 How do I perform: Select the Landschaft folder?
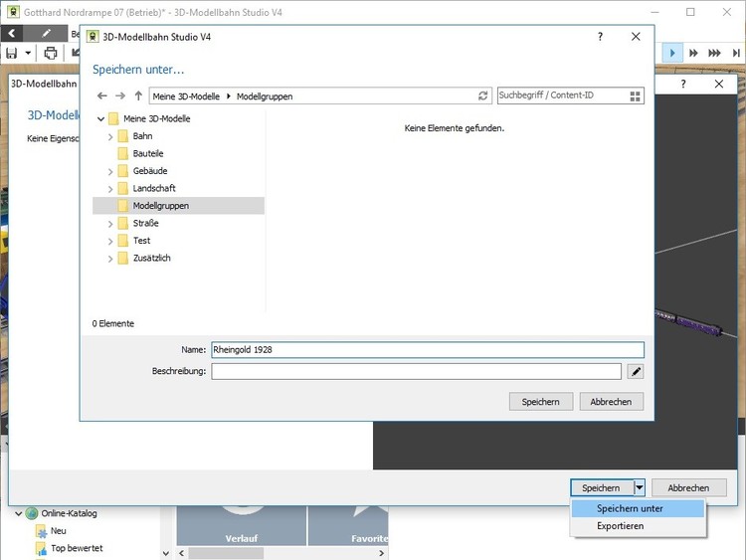(154, 188)
